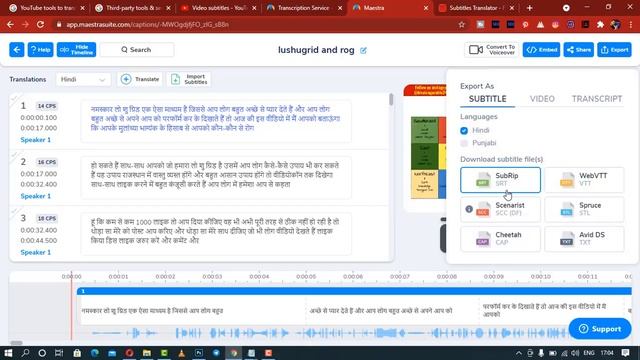The image size is (640, 360).
Task: Download Avid DS TXT file
Action: [584, 239]
